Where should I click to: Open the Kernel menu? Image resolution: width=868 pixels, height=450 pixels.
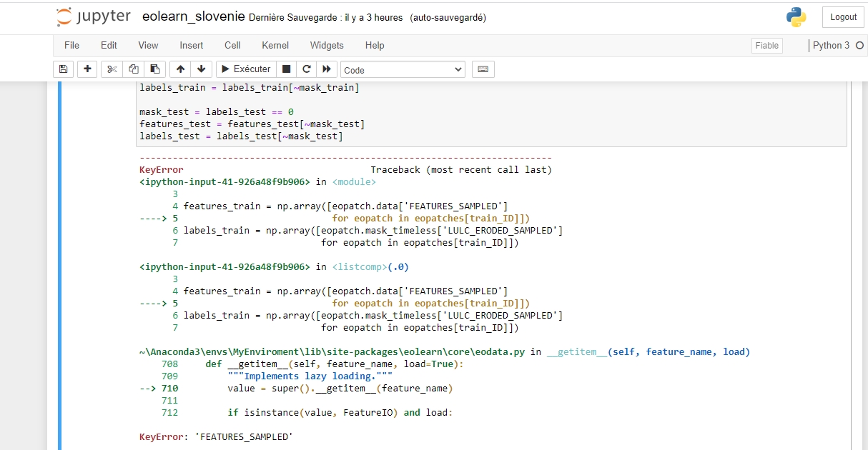click(x=275, y=45)
